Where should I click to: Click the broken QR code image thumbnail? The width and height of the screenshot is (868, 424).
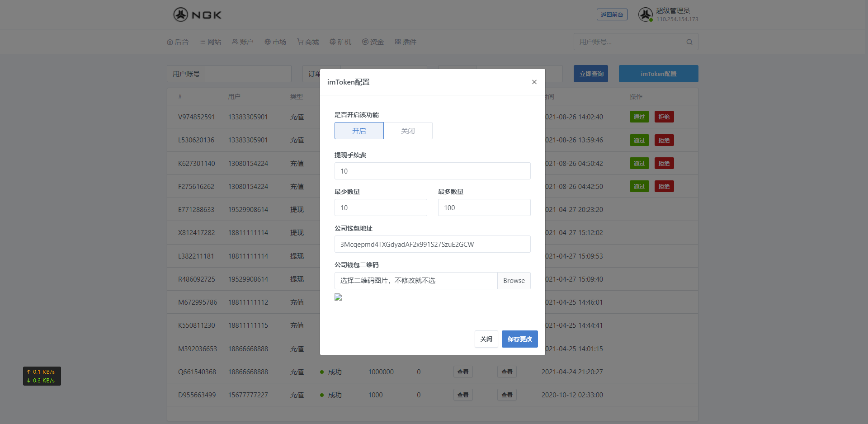click(x=338, y=297)
